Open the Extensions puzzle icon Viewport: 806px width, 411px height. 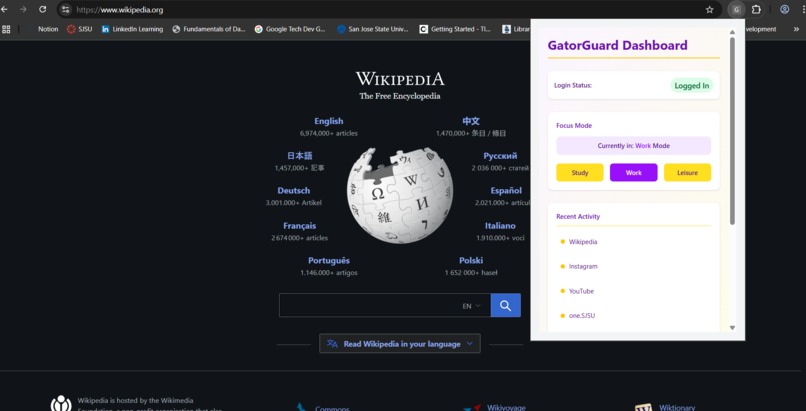coord(756,9)
